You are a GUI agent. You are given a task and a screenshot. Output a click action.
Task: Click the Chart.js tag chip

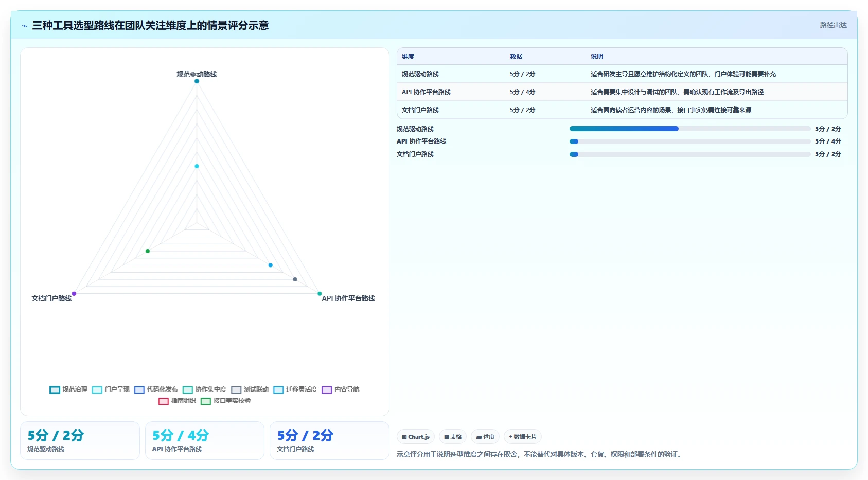(416, 437)
